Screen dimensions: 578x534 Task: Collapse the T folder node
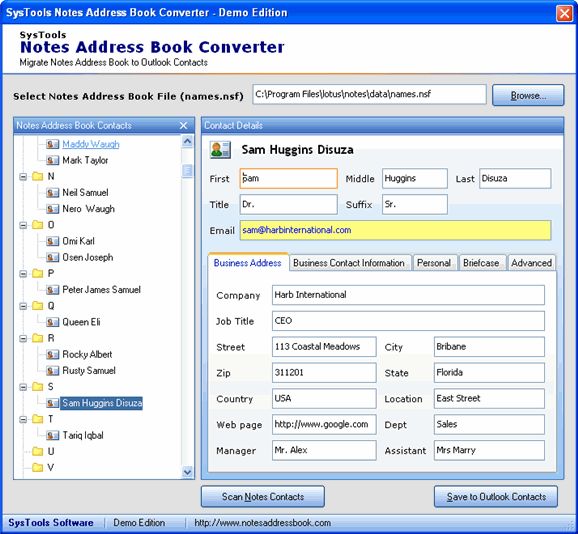click(x=23, y=420)
